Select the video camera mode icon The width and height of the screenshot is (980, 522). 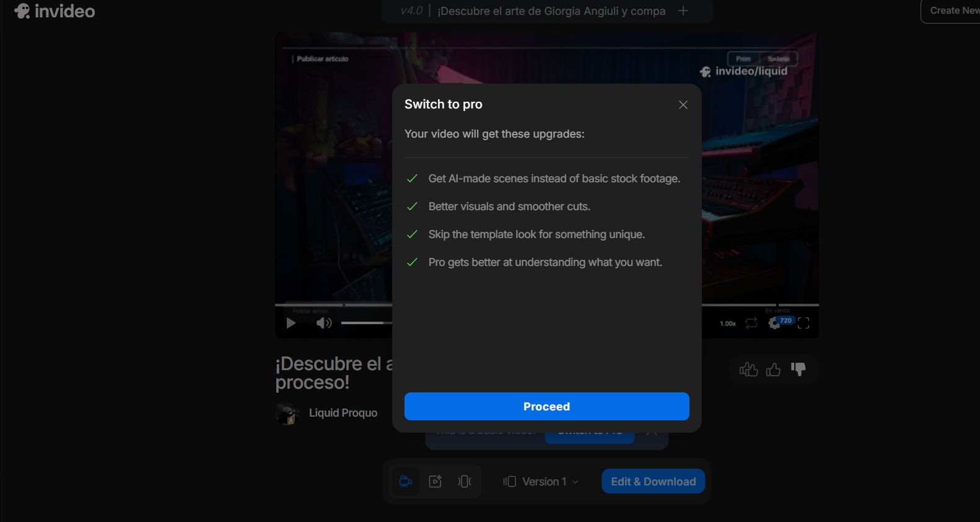coord(406,482)
